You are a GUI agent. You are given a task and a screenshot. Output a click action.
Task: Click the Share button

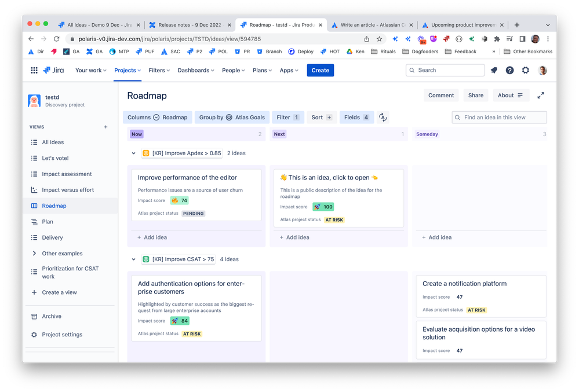point(476,95)
